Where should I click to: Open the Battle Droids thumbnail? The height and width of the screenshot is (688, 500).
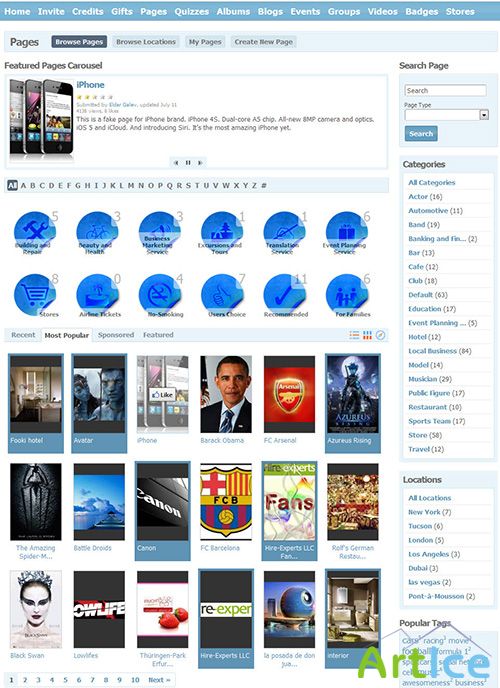[99, 502]
